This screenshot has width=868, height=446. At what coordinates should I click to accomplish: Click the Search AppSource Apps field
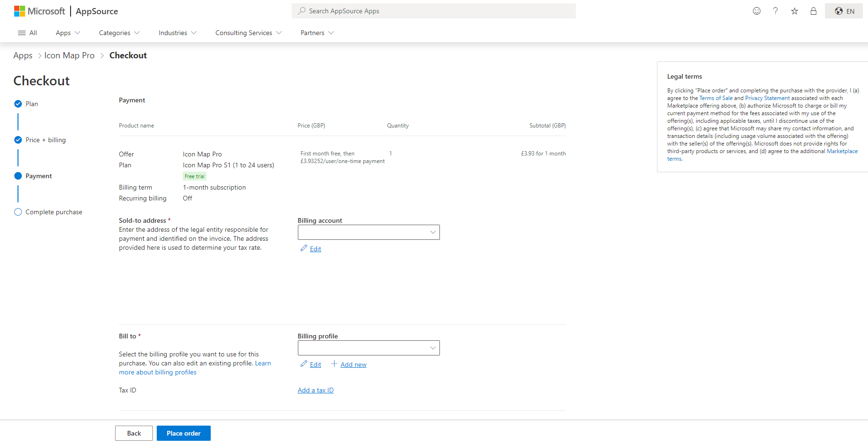point(433,11)
